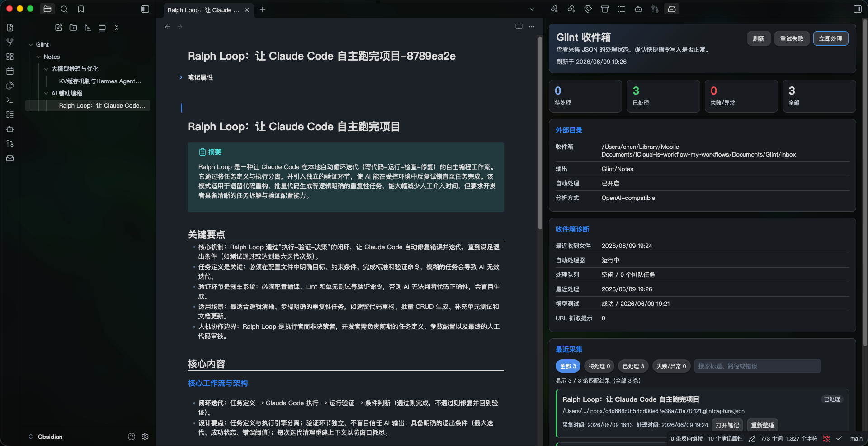The image size is (868, 446).
Task: Switch to the backlinks tab in right sidebar
Action: point(555,9)
